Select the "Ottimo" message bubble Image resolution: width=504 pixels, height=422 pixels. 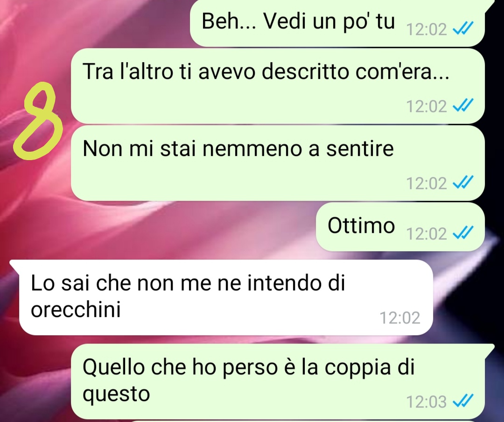pos(400,227)
